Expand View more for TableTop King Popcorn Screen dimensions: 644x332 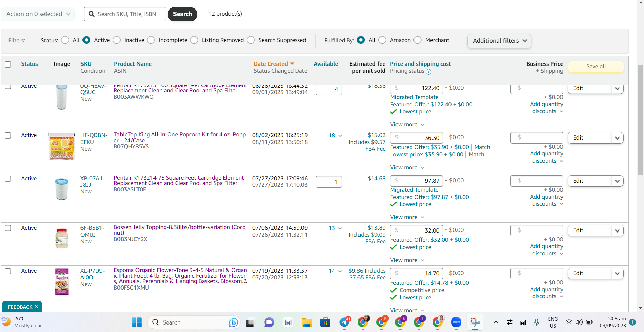coord(407,167)
